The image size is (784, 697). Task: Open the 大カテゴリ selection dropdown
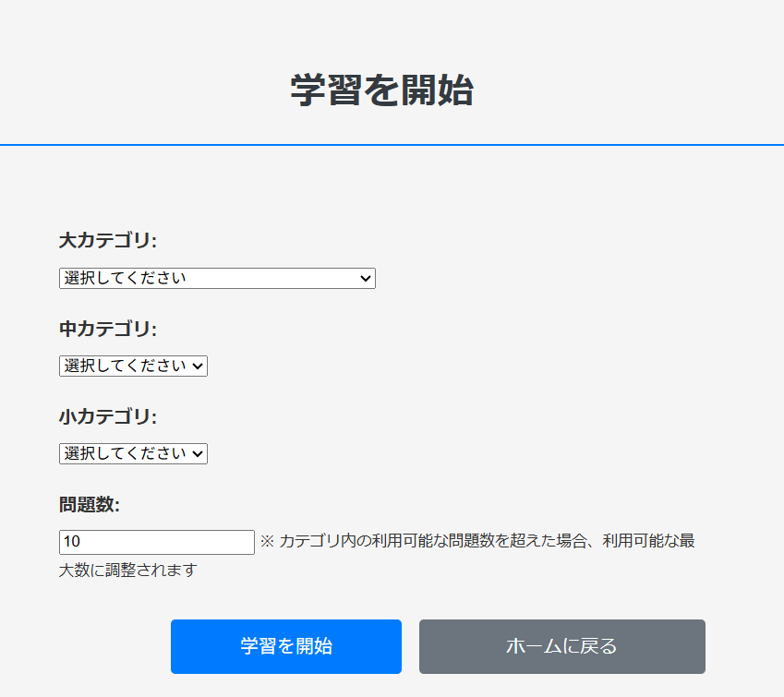pos(217,278)
